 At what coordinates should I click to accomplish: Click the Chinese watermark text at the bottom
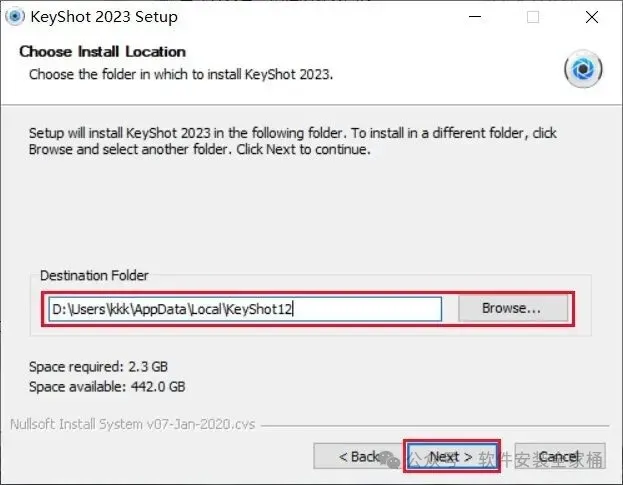tap(540, 461)
